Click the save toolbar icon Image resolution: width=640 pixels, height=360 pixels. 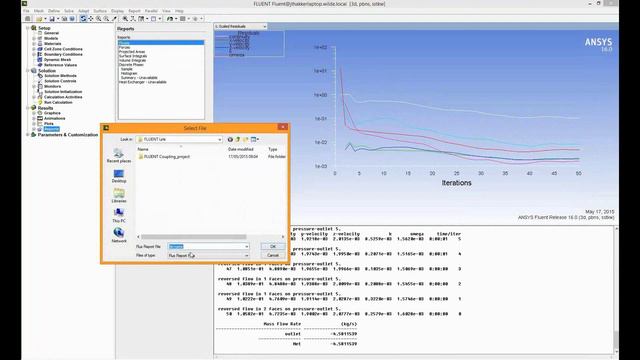click(x=52, y=19)
